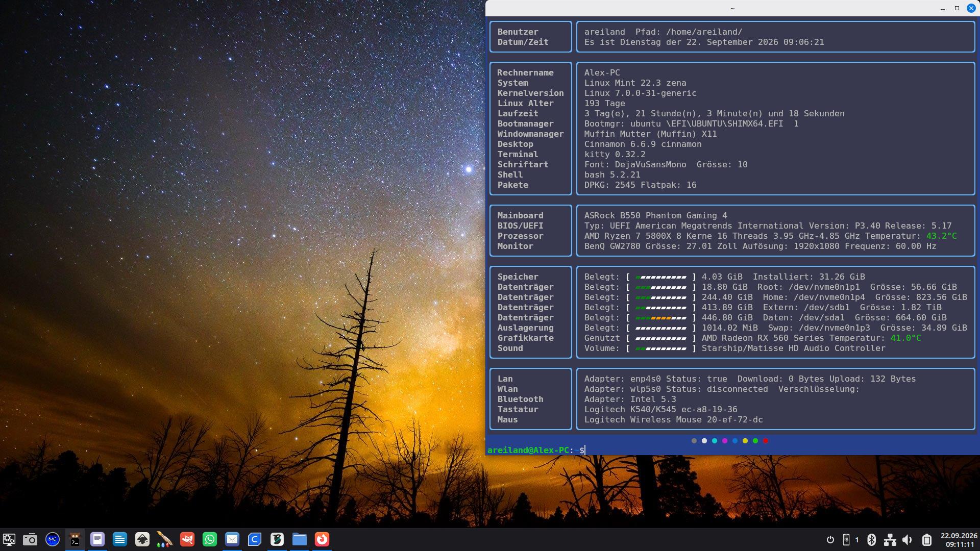Minimize the kitty terminal window
The image size is (980, 551).
pyautogui.click(x=943, y=8)
